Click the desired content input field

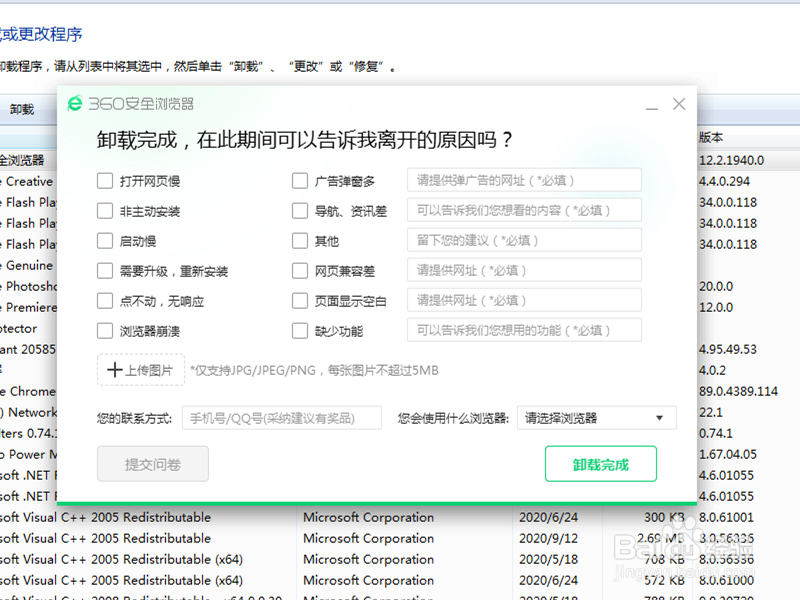524,210
